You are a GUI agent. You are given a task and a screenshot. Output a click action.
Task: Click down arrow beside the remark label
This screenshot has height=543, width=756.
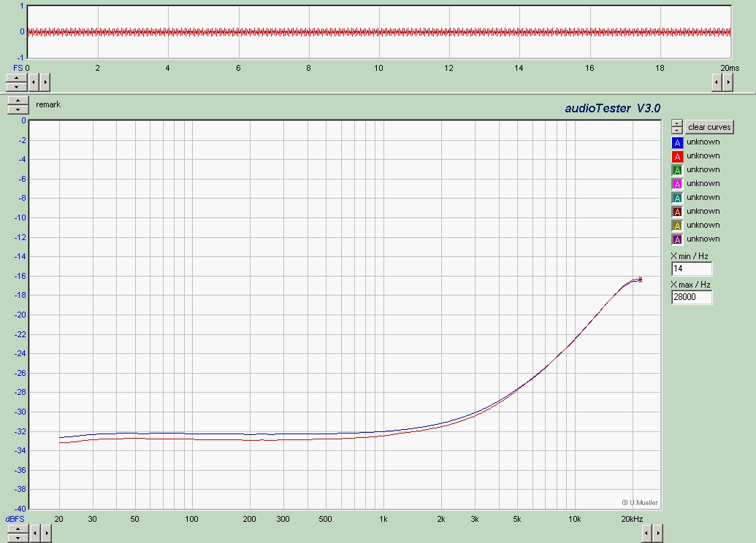click(x=18, y=109)
